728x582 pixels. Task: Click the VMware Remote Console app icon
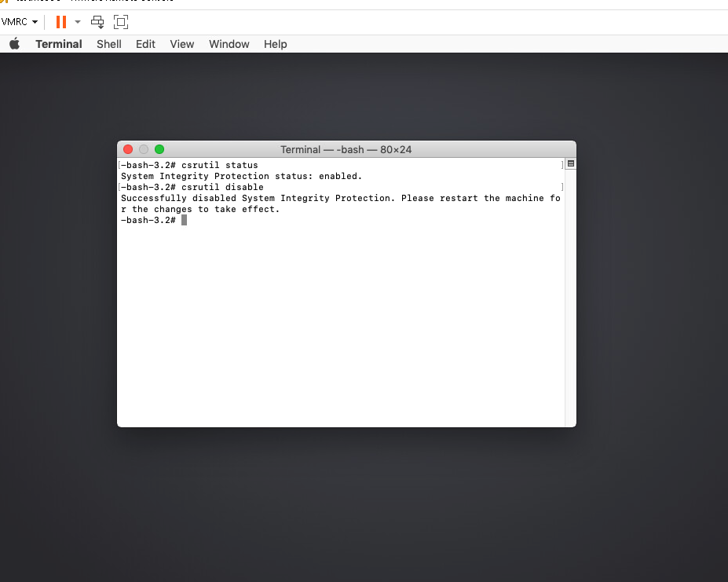[6, 2]
